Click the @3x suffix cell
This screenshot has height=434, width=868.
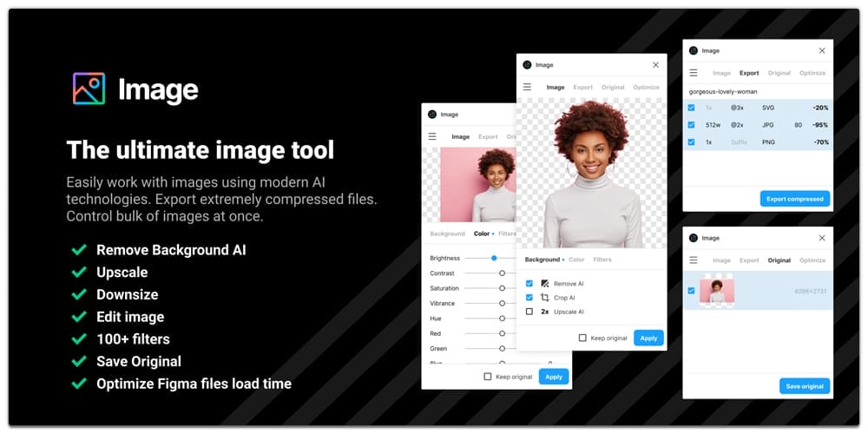[x=737, y=108]
